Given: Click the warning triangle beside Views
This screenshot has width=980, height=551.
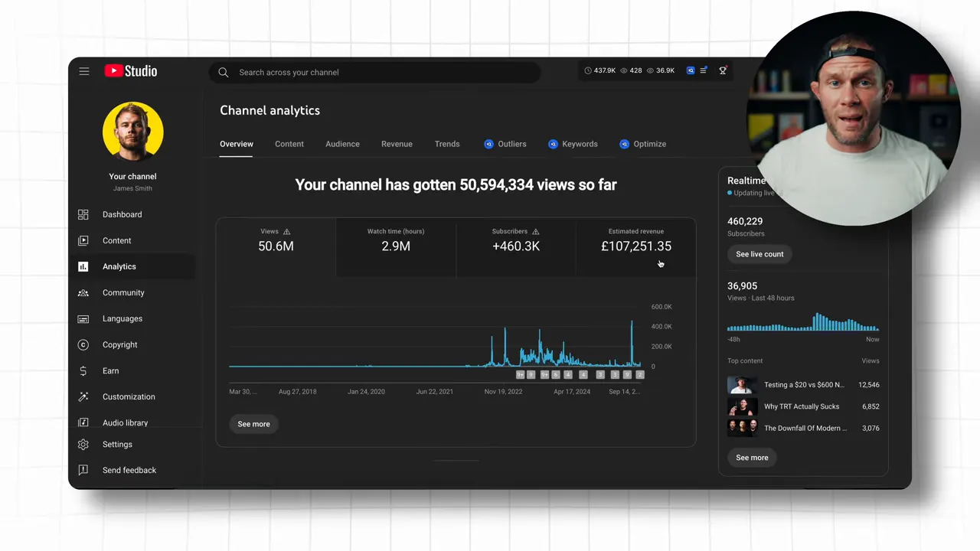Looking at the screenshot, I should pos(287,231).
